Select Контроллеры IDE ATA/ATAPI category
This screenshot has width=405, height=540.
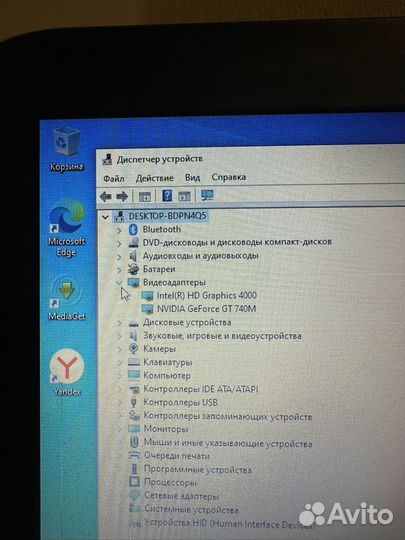pos(201,389)
